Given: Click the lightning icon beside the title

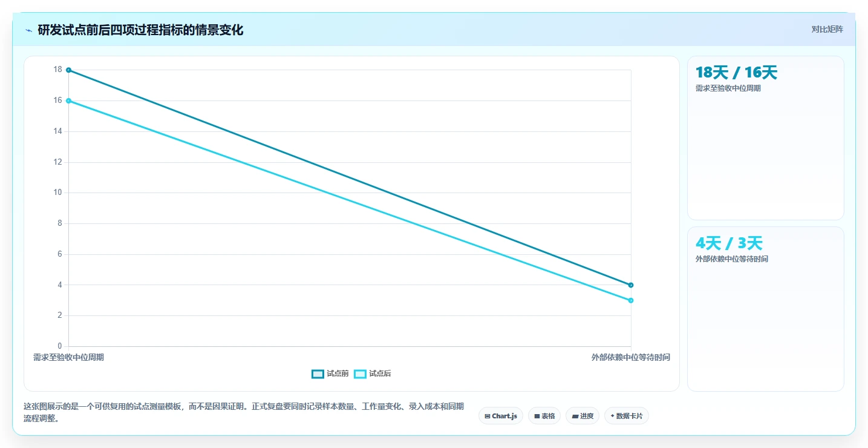Looking at the screenshot, I should pos(28,30).
